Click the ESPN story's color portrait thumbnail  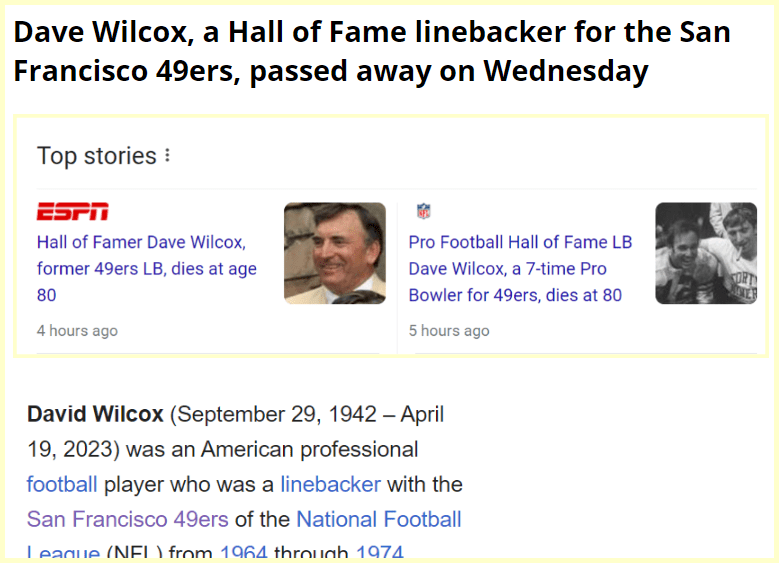click(x=334, y=253)
